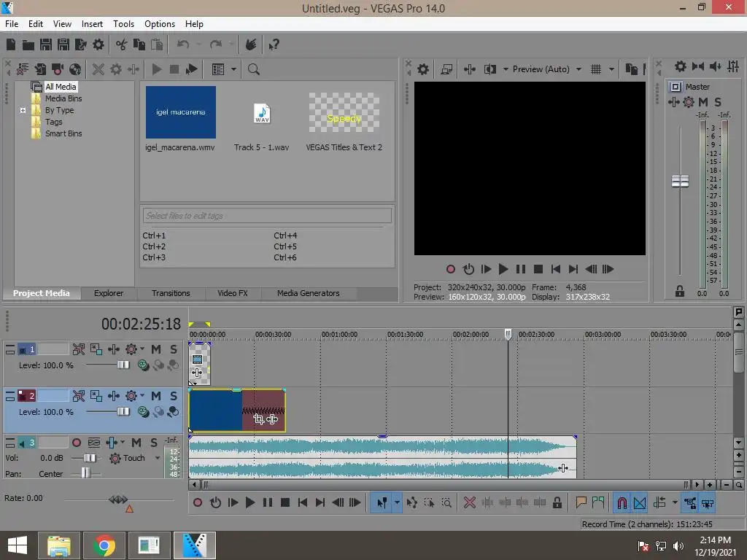Screen dimensions: 747x560
Task: Open the File menu
Action: (x=12, y=24)
